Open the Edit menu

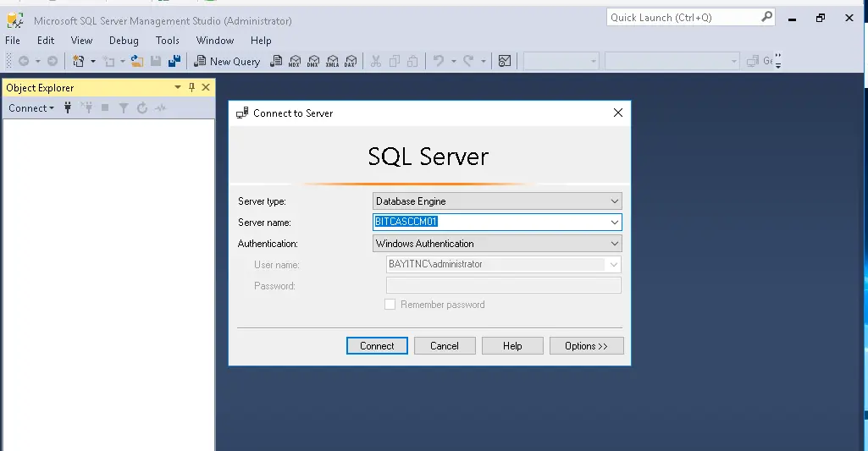46,41
